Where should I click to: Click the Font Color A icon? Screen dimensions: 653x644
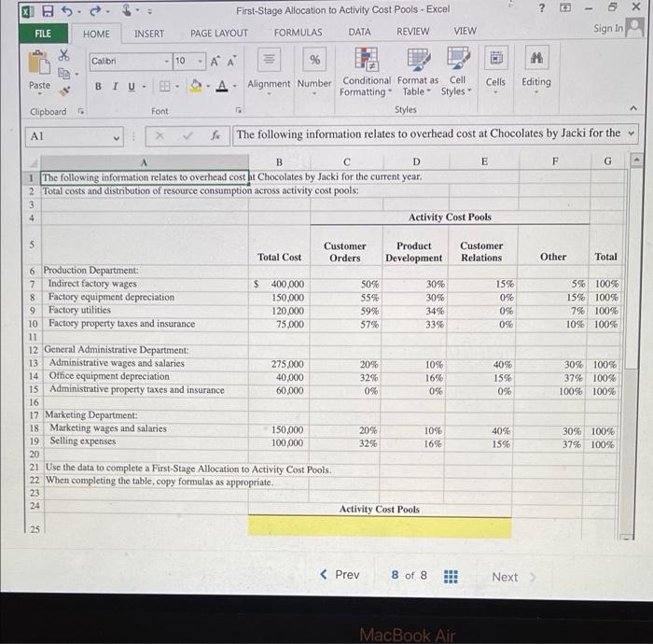click(222, 86)
